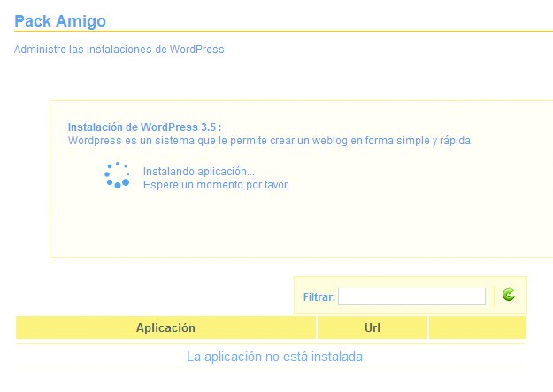Click the 'Pack Amigo' page title
This screenshot has width=553, height=392.
(x=60, y=21)
